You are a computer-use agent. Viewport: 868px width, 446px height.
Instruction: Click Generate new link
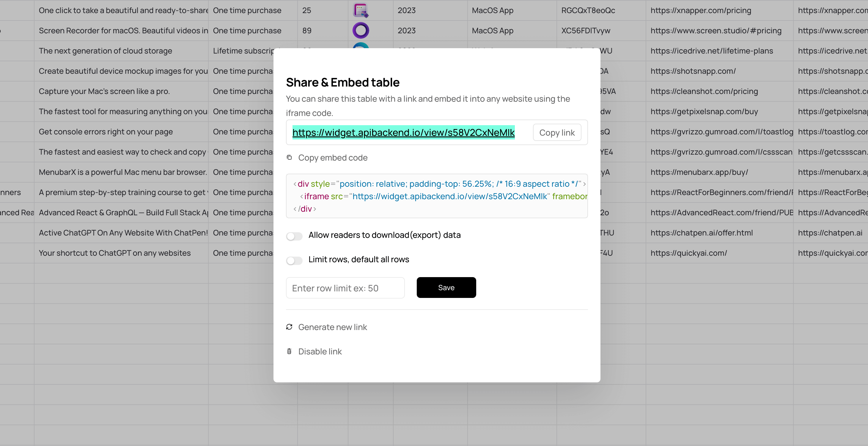point(333,327)
